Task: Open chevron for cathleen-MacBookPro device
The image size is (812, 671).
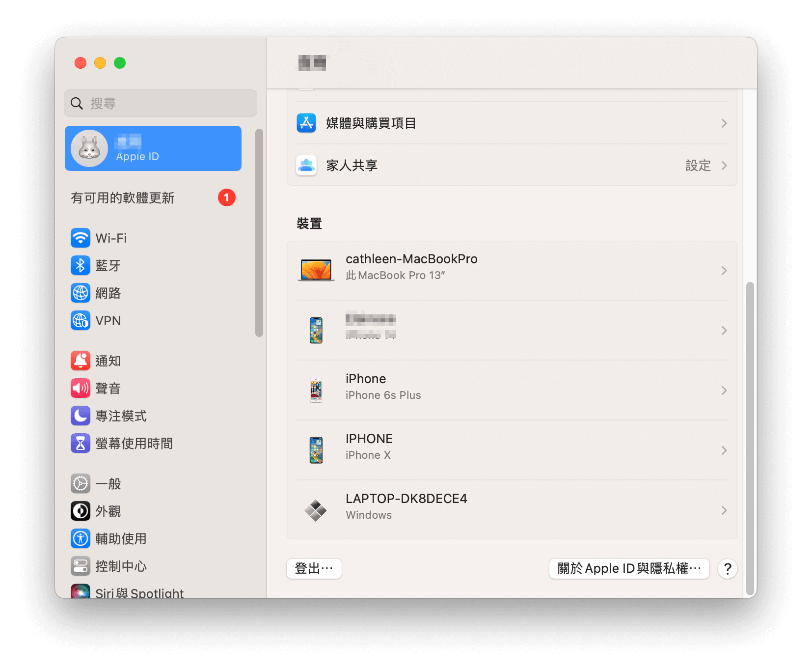Action: 724,271
